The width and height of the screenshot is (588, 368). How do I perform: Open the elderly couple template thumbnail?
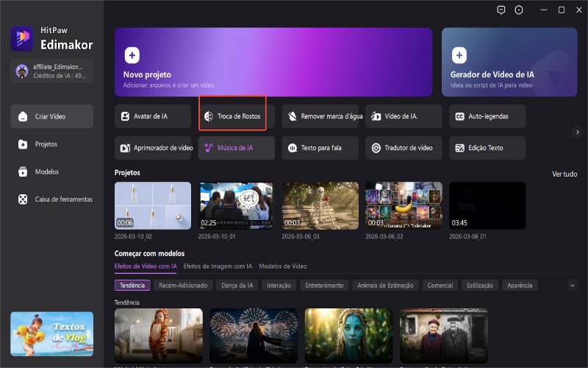click(444, 336)
